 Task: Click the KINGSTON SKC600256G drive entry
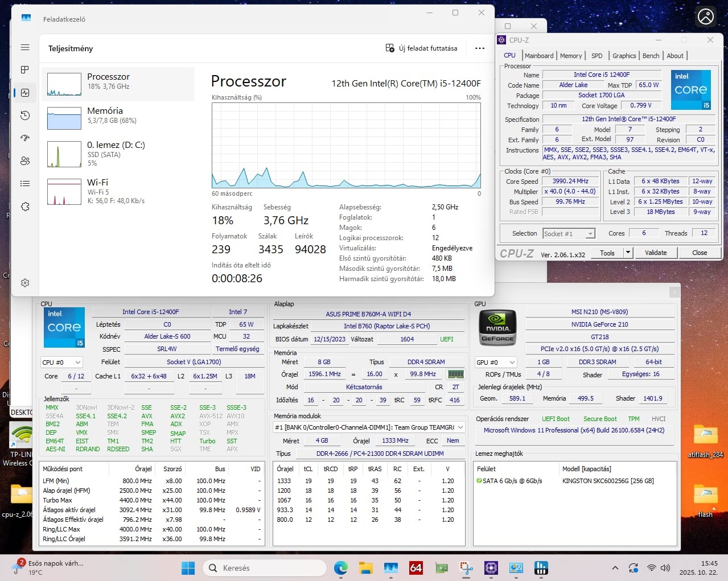(x=608, y=481)
